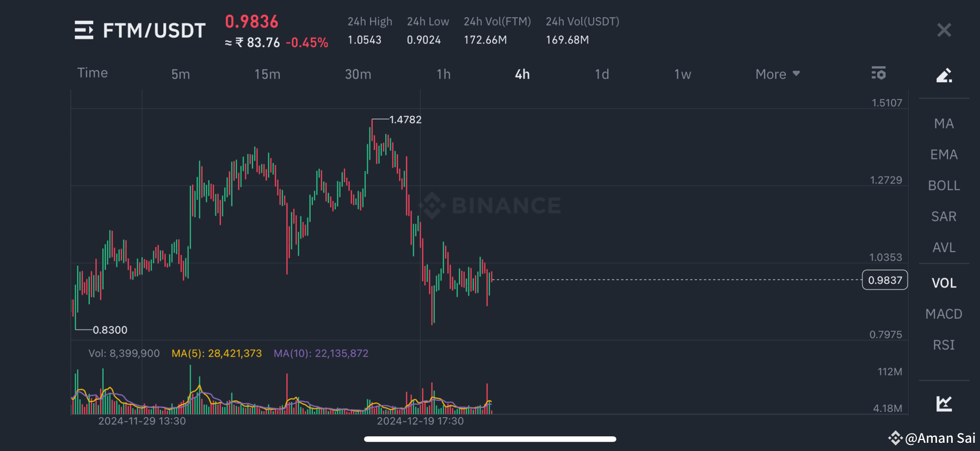Expand the MA(5) moving average legend
Screen dimensions: 980x451
click(x=216, y=353)
